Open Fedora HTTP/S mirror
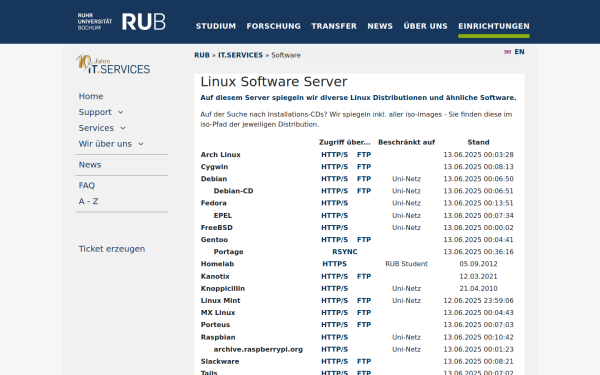The image size is (600, 375). (334, 203)
